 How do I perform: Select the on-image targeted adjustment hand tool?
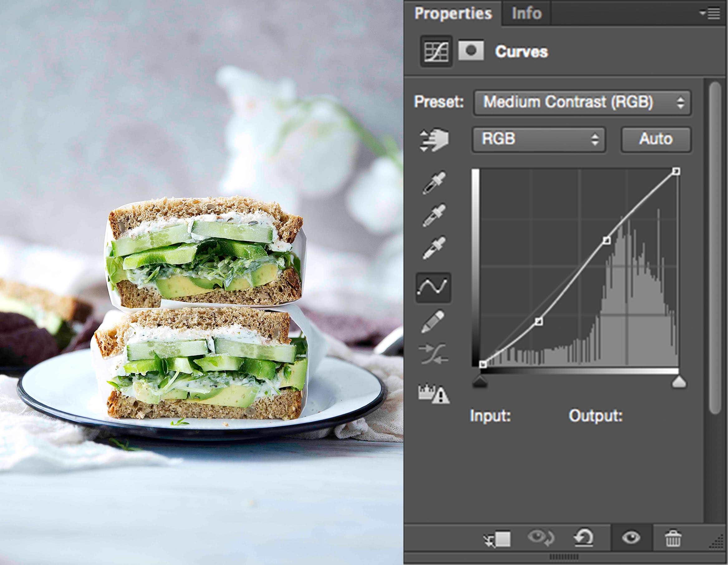(x=434, y=140)
